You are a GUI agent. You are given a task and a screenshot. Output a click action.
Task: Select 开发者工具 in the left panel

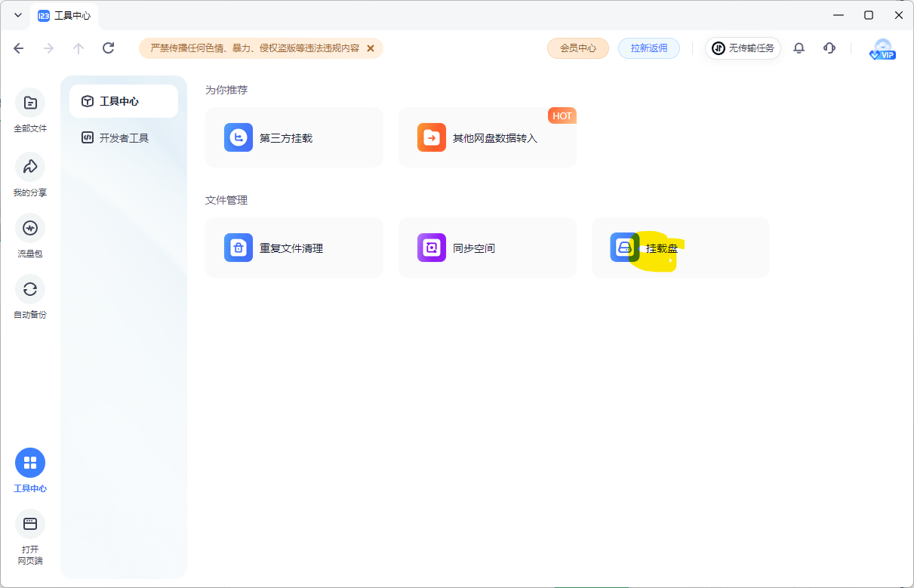pos(124,138)
